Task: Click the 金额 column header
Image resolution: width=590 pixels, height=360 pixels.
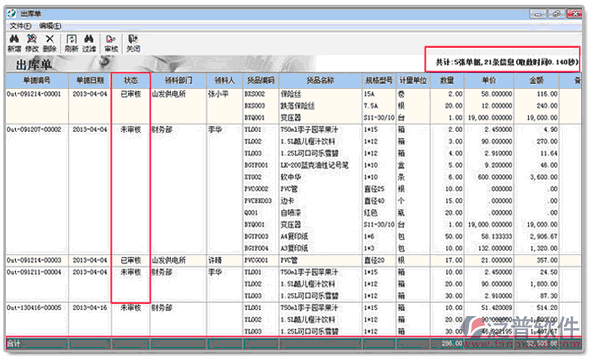Action: point(536,80)
